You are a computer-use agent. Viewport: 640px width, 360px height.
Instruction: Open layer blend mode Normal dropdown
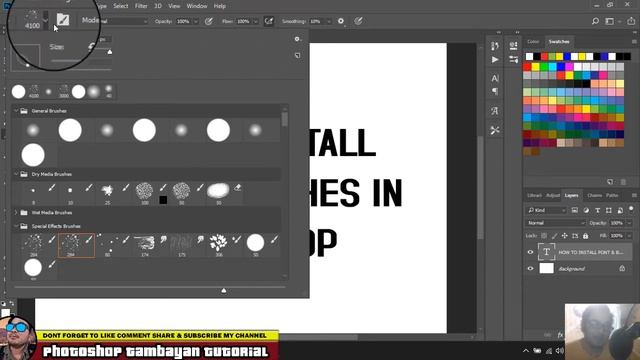pos(556,223)
